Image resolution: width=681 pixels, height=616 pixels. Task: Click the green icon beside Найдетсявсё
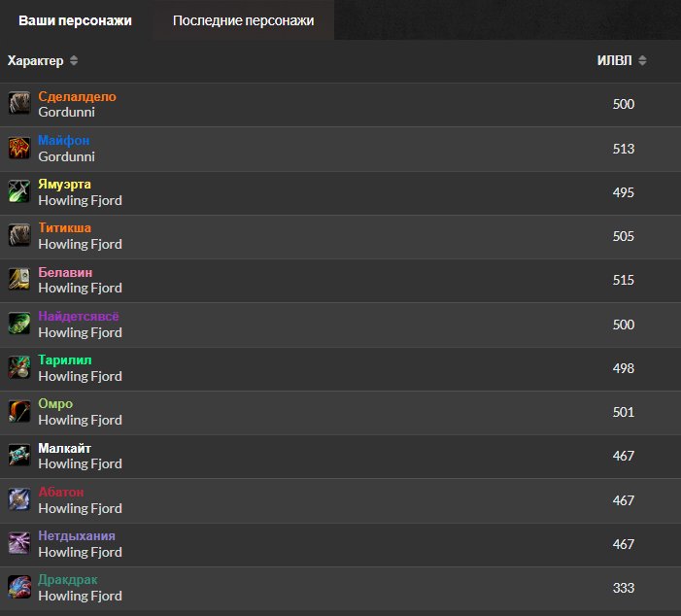click(19, 324)
